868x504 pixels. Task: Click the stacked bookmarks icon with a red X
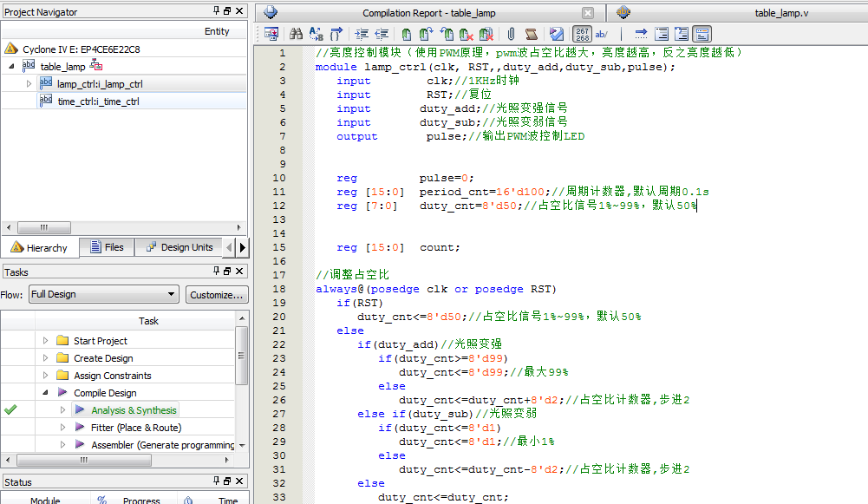pos(486,35)
